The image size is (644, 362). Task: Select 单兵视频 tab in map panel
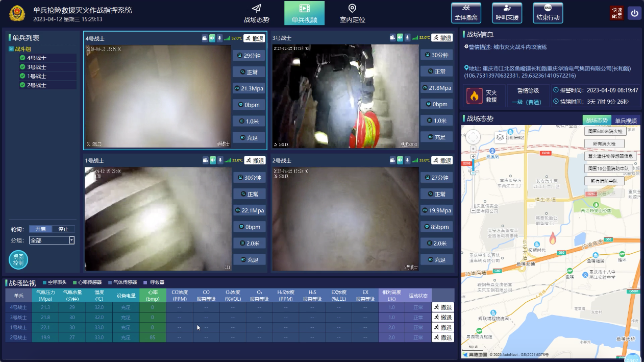pos(626,121)
